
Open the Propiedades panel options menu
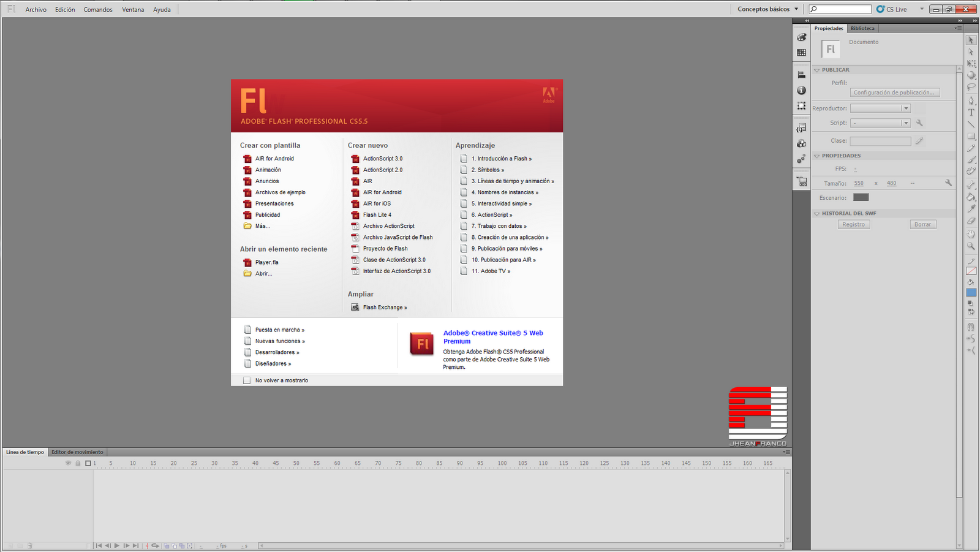pos(957,28)
